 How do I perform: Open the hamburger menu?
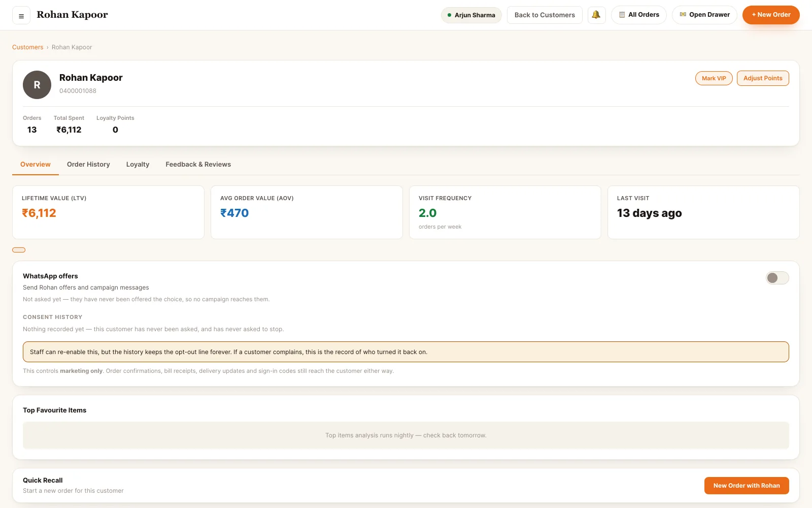point(21,15)
